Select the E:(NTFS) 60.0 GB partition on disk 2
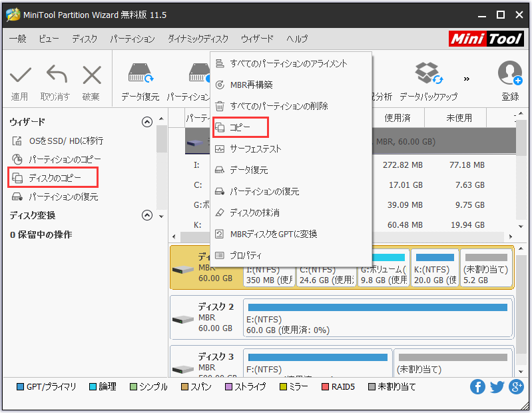 378,318
